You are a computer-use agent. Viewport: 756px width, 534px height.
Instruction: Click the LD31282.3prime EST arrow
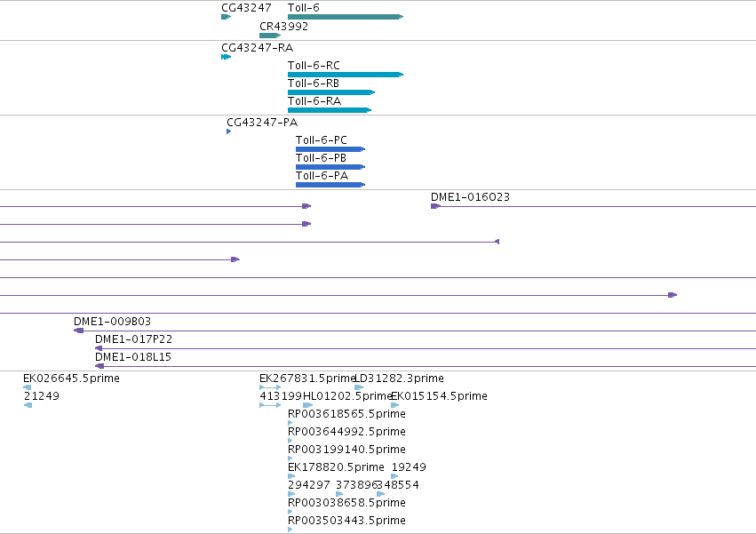[x=359, y=387]
